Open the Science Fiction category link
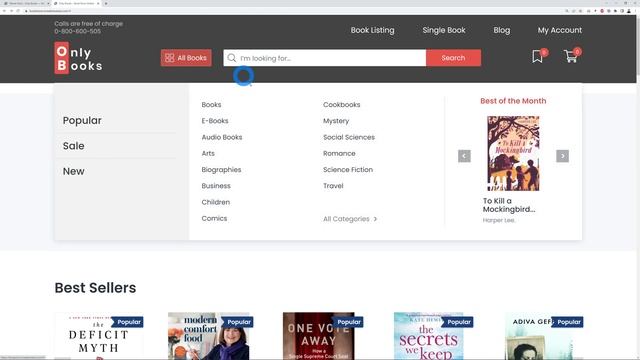The height and width of the screenshot is (360, 640). click(x=348, y=169)
